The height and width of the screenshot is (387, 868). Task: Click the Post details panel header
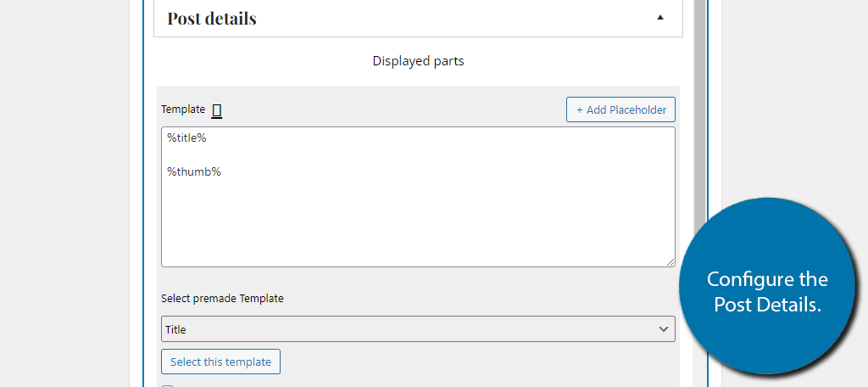point(418,19)
